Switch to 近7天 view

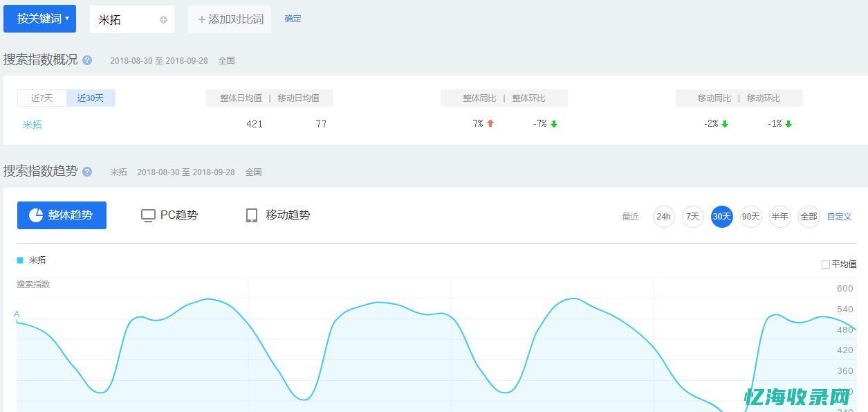[x=41, y=98]
